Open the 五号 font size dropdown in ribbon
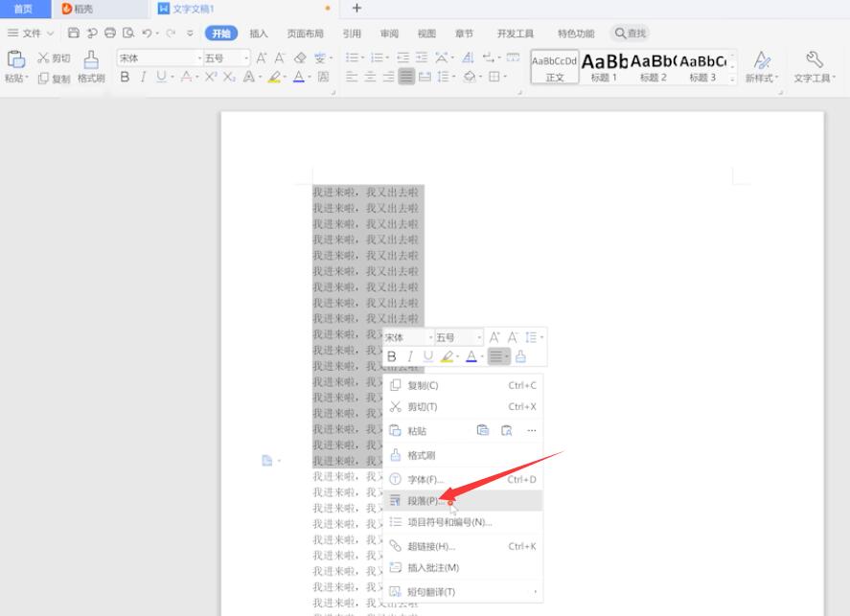Viewport: 850px width, 616px height. 246,58
